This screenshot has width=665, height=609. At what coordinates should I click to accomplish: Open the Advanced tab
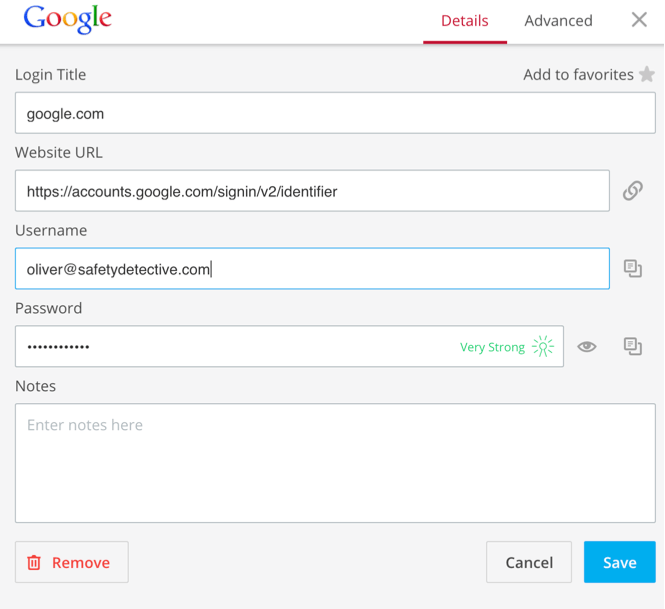(x=558, y=21)
